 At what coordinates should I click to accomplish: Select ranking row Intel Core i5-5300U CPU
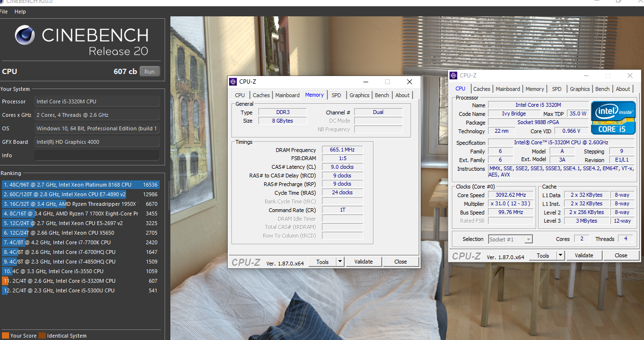pyautogui.click(x=81, y=290)
